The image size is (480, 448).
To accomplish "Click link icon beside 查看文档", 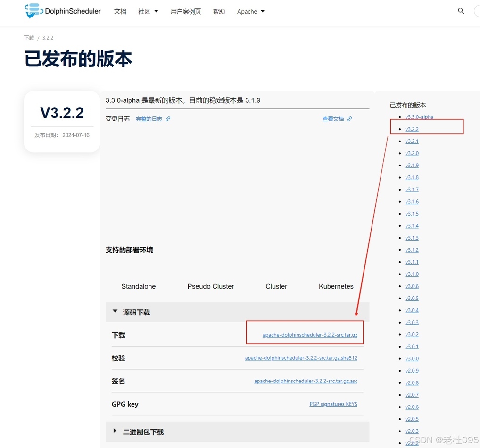I will [349, 119].
